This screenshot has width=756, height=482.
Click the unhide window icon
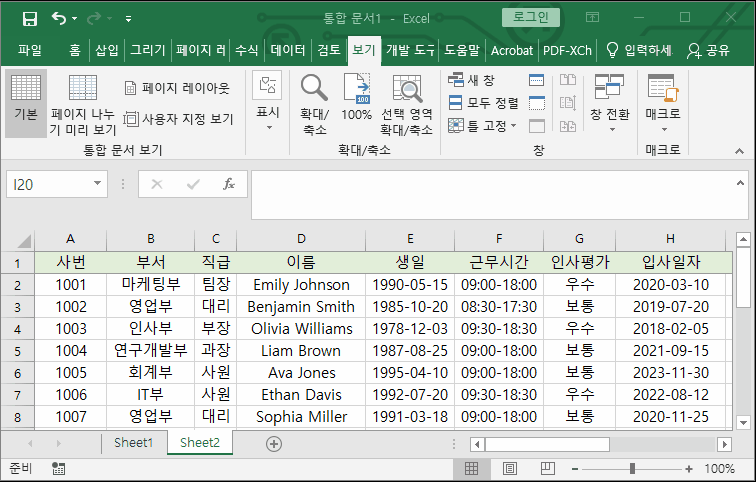click(537, 126)
